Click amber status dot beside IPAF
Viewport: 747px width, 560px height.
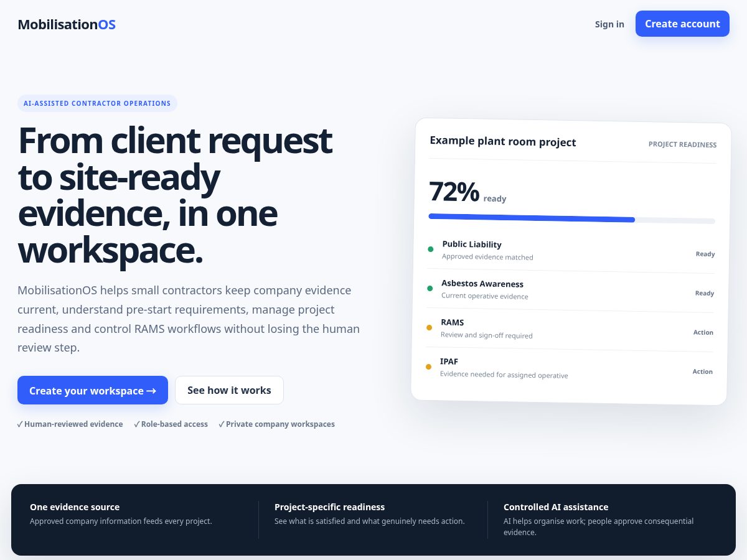tap(428, 366)
